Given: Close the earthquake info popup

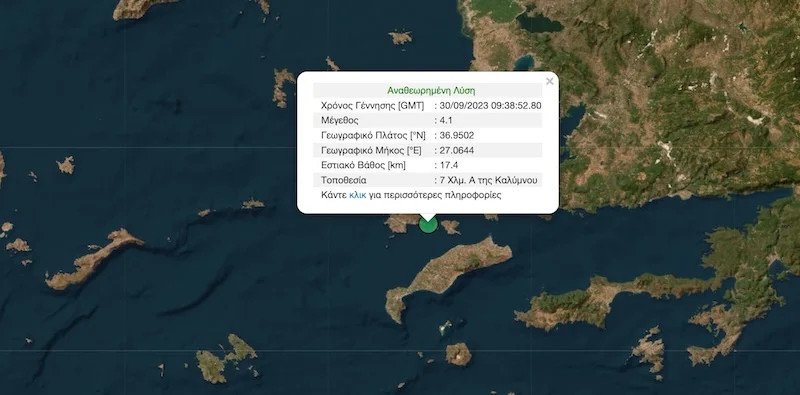Looking at the screenshot, I should (x=549, y=81).
